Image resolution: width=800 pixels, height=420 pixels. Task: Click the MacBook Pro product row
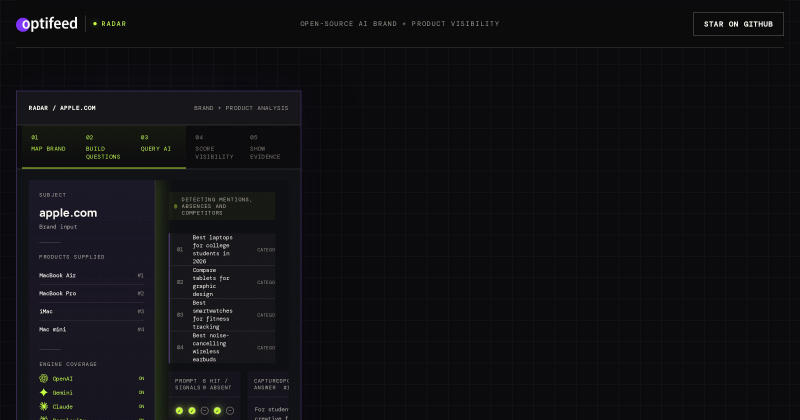(91, 293)
